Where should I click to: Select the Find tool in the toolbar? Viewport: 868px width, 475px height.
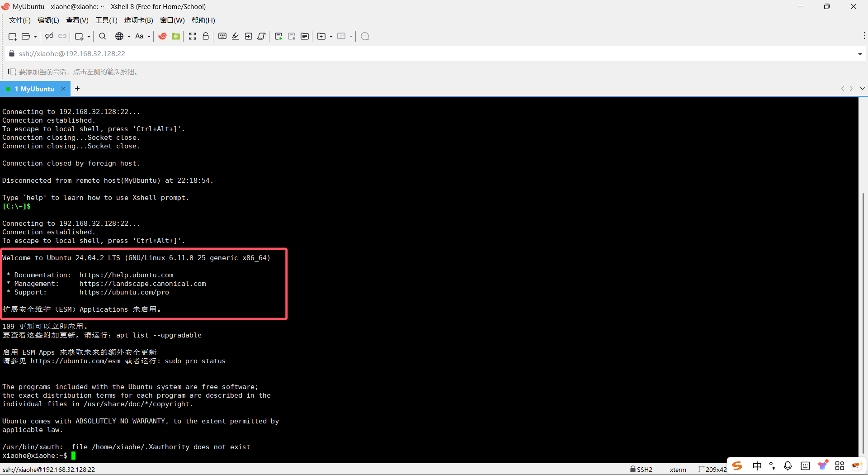click(x=102, y=36)
